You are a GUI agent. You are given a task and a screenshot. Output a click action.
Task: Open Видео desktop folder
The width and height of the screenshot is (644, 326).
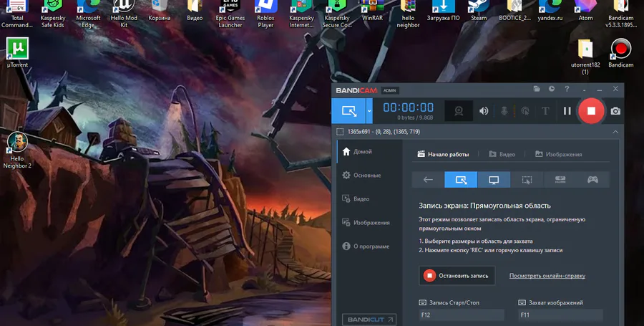[195, 11]
